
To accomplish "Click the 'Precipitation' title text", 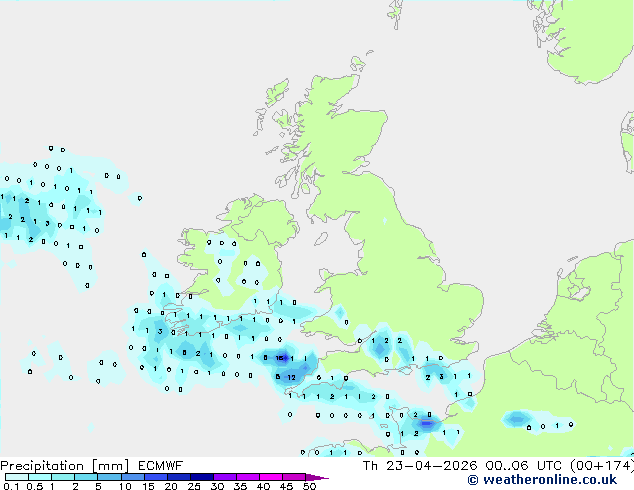I will tap(42, 466).
